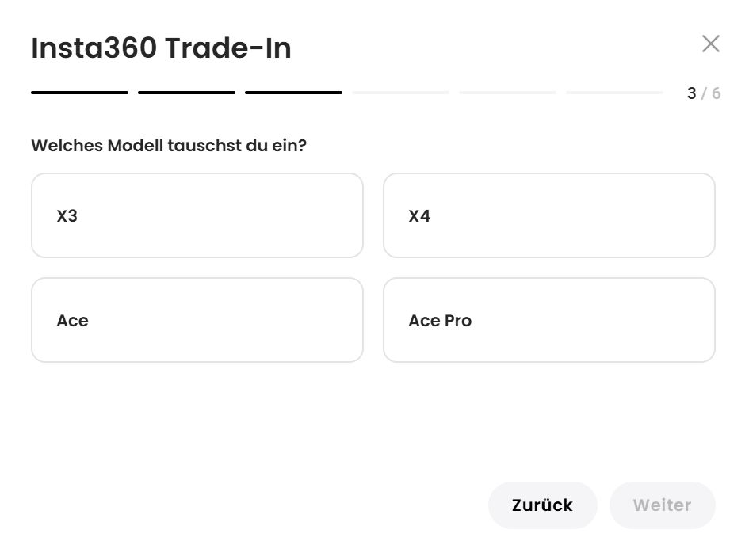Pick the Ace Pro model option
Screen dimensions: 749x560
tap(548, 320)
